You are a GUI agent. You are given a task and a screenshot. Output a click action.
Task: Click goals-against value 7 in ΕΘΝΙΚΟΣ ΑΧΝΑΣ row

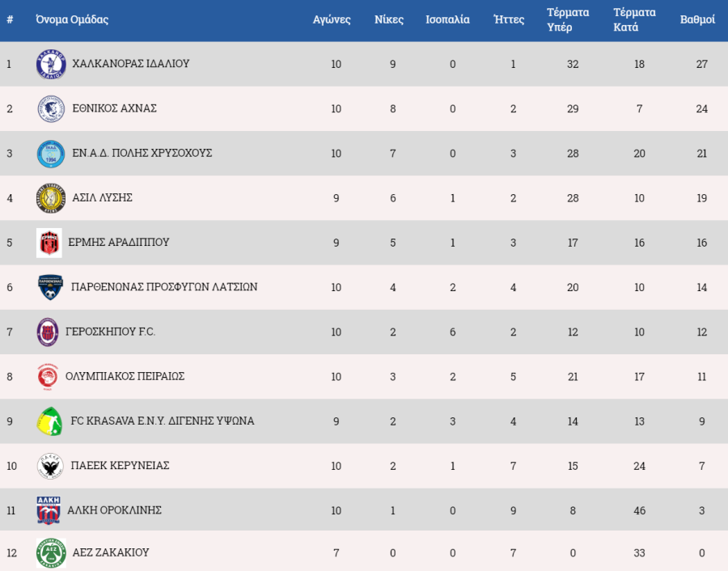[639, 108]
